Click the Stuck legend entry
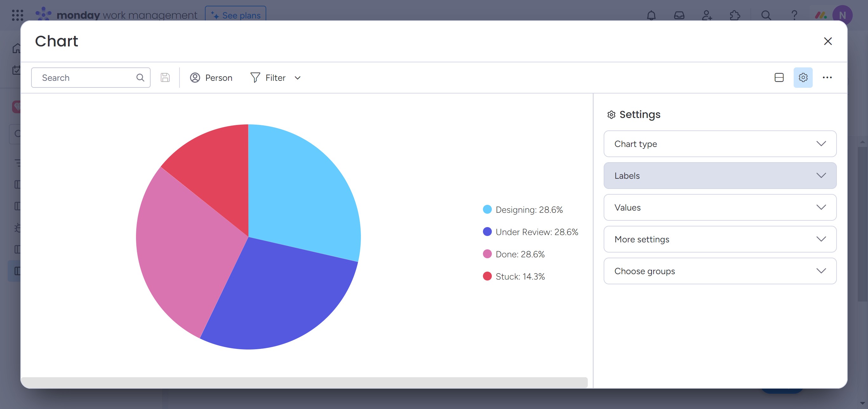The image size is (868, 409). coord(514,276)
